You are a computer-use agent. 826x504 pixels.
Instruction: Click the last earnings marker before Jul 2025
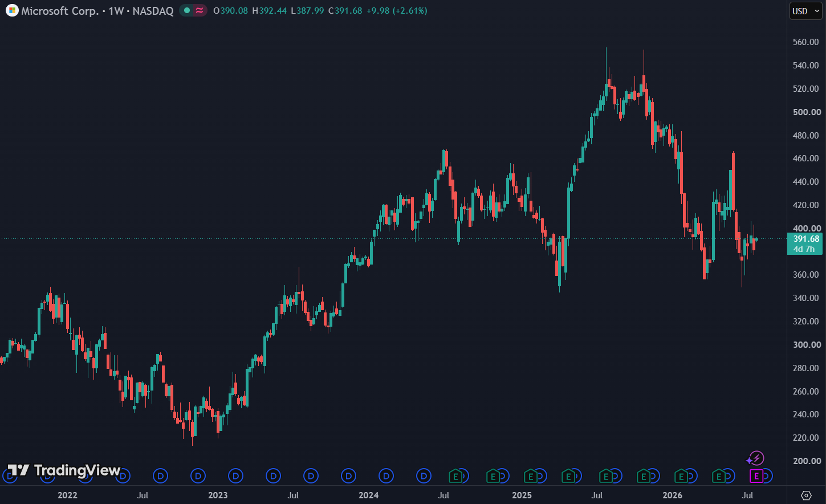568,475
